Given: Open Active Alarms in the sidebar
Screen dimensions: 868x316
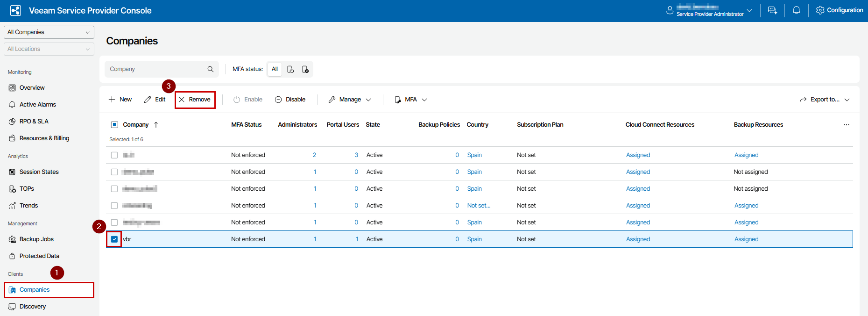Looking at the screenshot, I should tap(37, 105).
